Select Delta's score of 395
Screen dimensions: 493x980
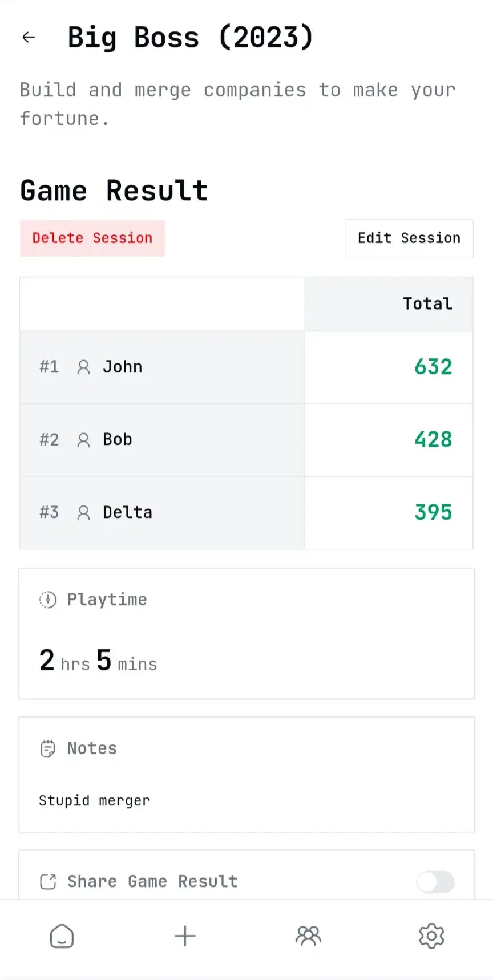433,512
